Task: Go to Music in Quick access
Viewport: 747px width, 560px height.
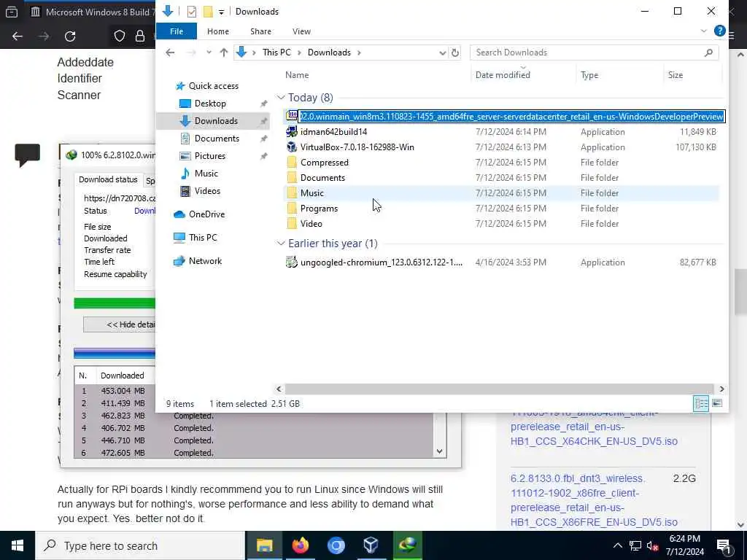Action: pos(206,174)
